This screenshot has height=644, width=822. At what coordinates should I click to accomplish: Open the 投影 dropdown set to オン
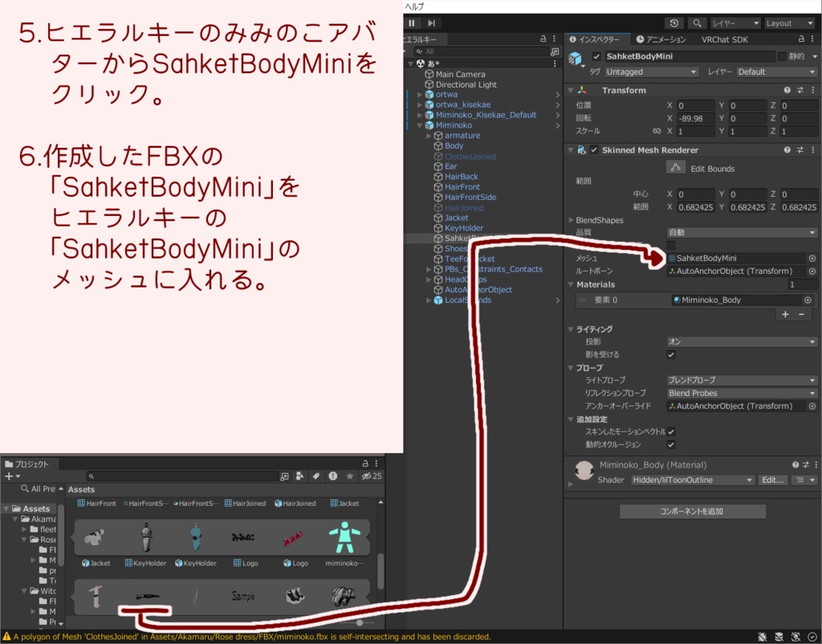[742, 341]
